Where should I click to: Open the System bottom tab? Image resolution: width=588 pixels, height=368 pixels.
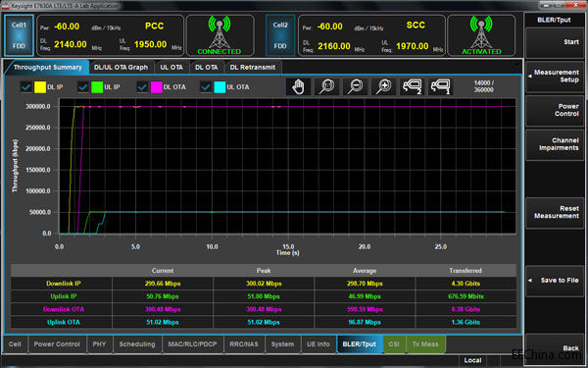point(283,344)
